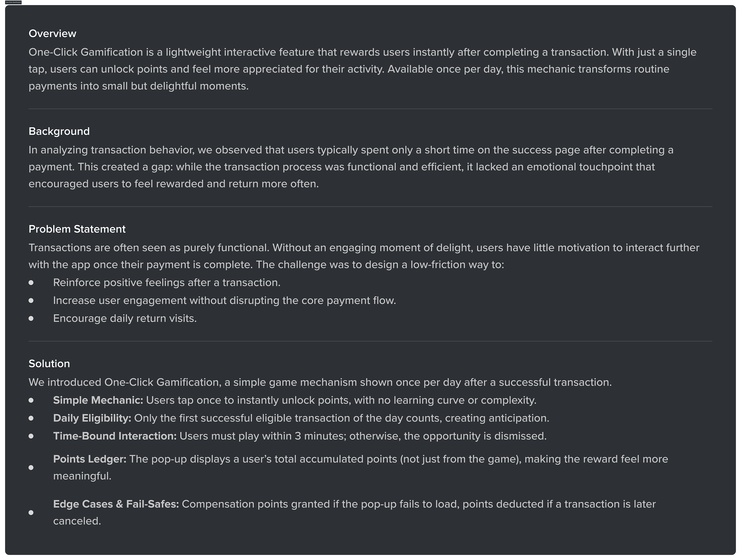This screenshot has width=741, height=560.
Task: Click the bullet dot beside Simple Mechanic
Action: [x=31, y=400]
